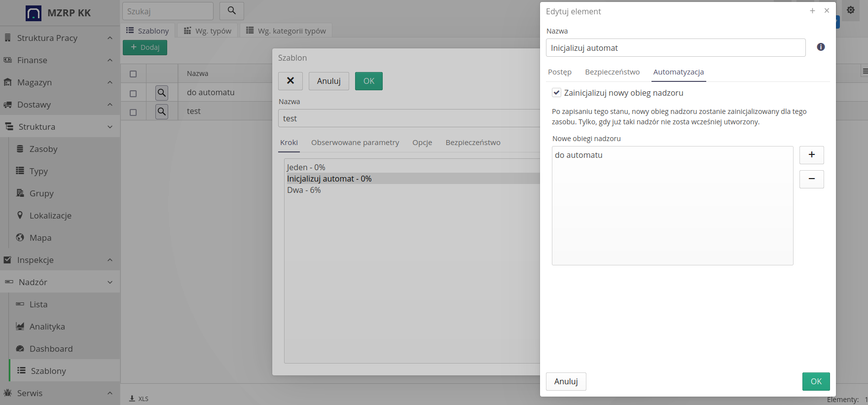The width and height of the screenshot is (868, 405).
Task: Click the plus button to add supervision cycle
Action: point(811,155)
